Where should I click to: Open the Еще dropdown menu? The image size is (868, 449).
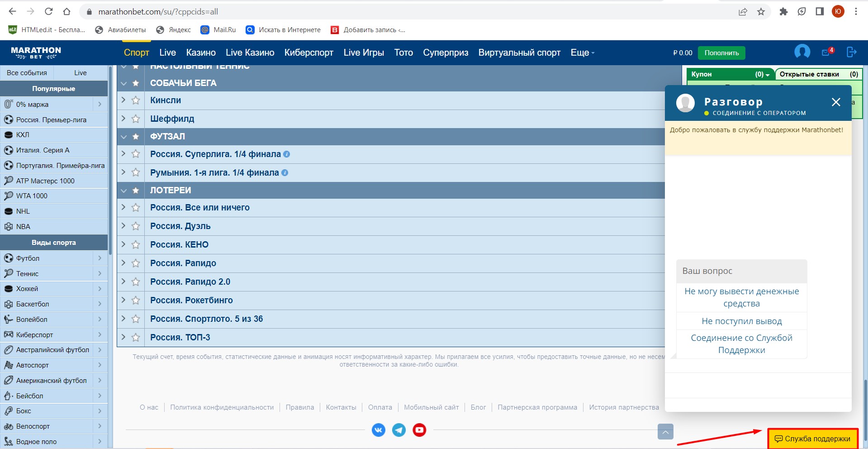point(582,53)
